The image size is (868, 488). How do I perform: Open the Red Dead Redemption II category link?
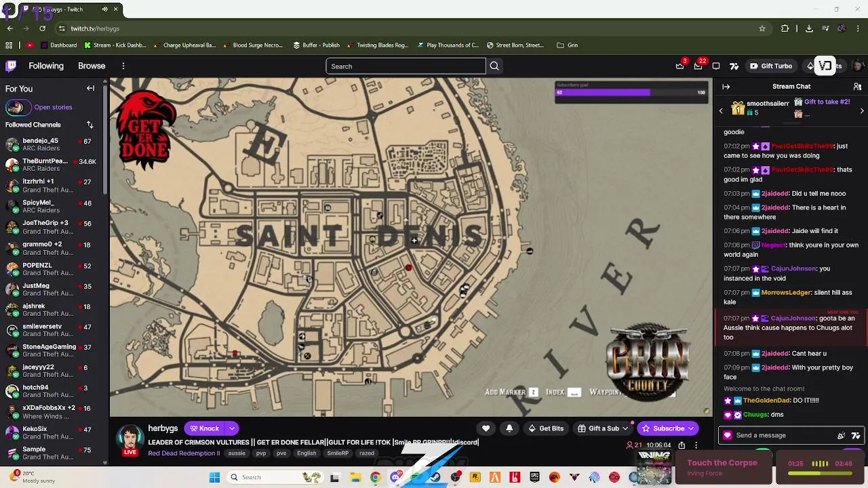[x=184, y=453]
